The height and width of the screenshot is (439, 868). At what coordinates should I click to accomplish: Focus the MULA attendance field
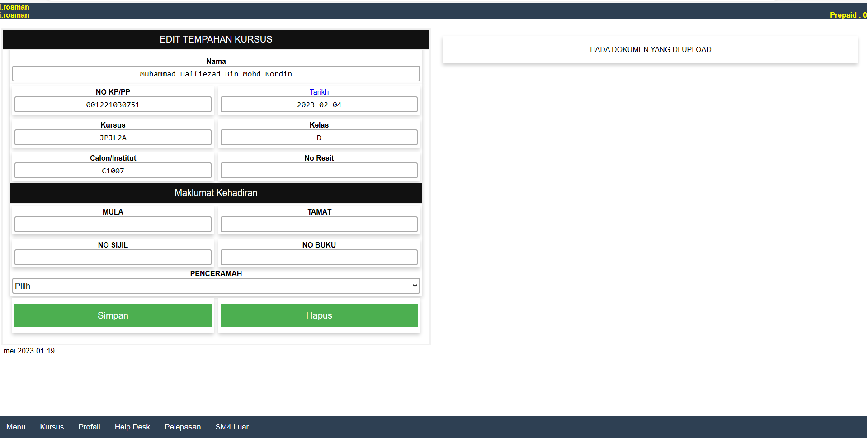pyautogui.click(x=113, y=224)
